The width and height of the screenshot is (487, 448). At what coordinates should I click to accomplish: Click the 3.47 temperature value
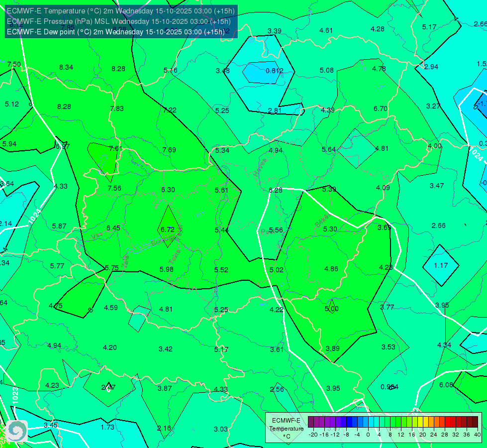pyautogui.click(x=437, y=186)
